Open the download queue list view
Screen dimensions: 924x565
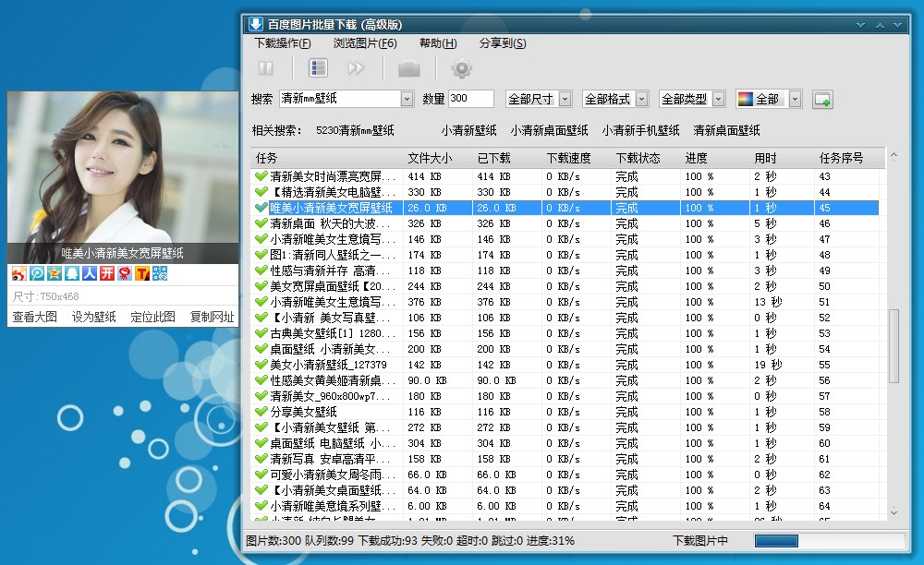tap(317, 67)
